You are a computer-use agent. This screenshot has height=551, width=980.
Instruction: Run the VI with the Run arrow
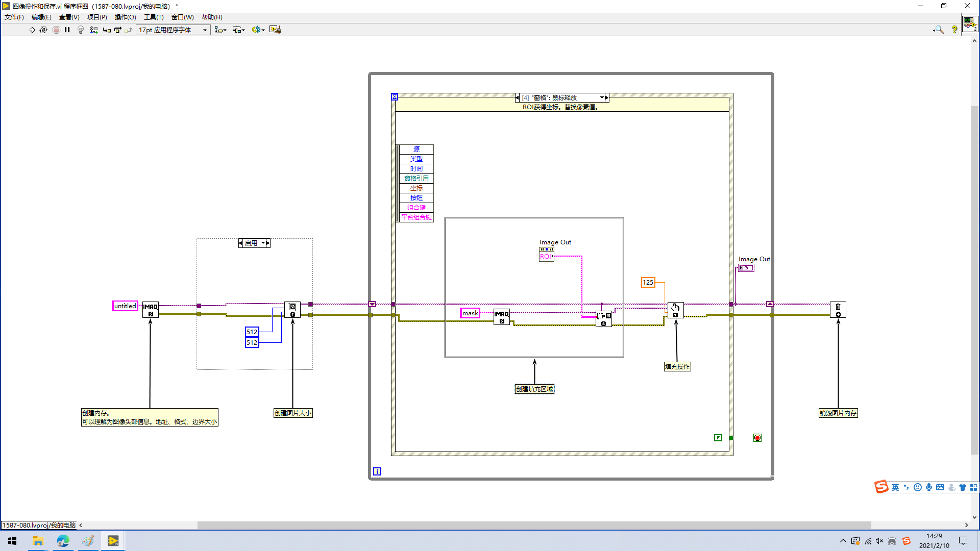tap(32, 30)
